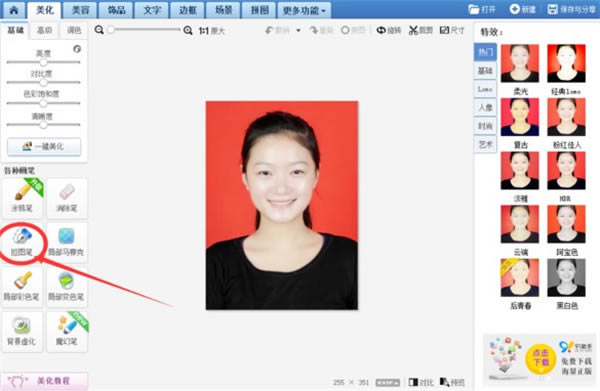Select the 热门 effects category
This screenshot has height=391, width=600.
click(485, 52)
